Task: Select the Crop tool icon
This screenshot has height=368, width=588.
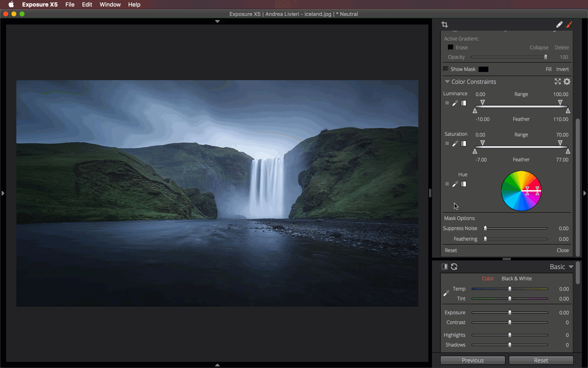Action: [x=445, y=25]
